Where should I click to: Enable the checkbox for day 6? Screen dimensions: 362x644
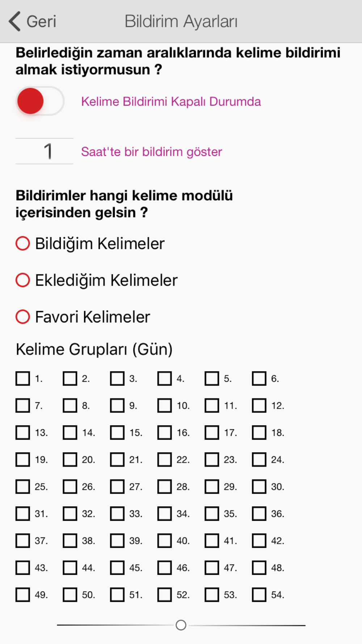point(259,379)
